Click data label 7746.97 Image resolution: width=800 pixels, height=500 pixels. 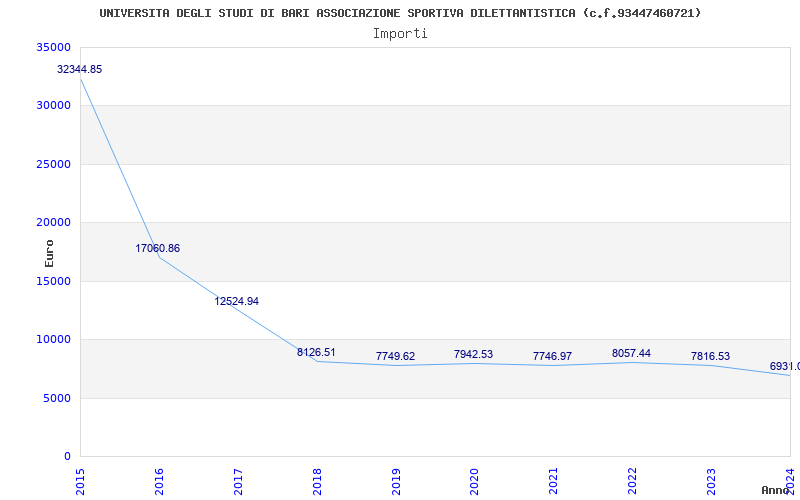click(553, 357)
